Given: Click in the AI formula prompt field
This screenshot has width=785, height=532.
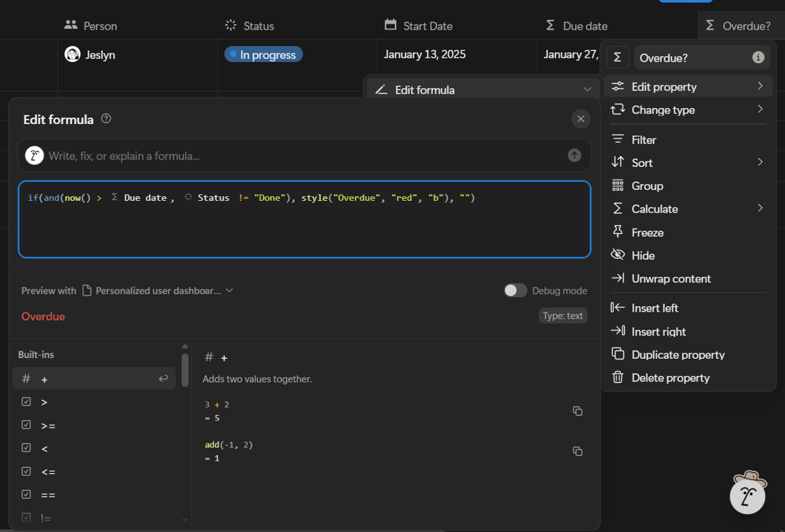Looking at the screenshot, I should point(298,156).
